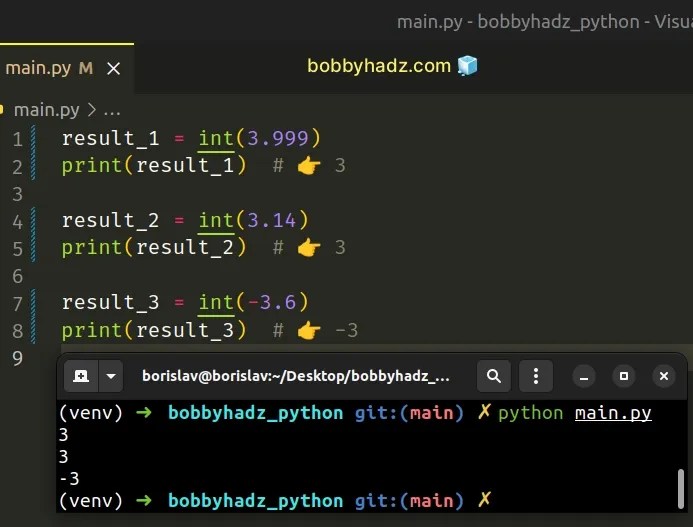The width and height of the screenshot is (693, 527).
Task: Click result_2 variable on line 4
Action: 110,220
